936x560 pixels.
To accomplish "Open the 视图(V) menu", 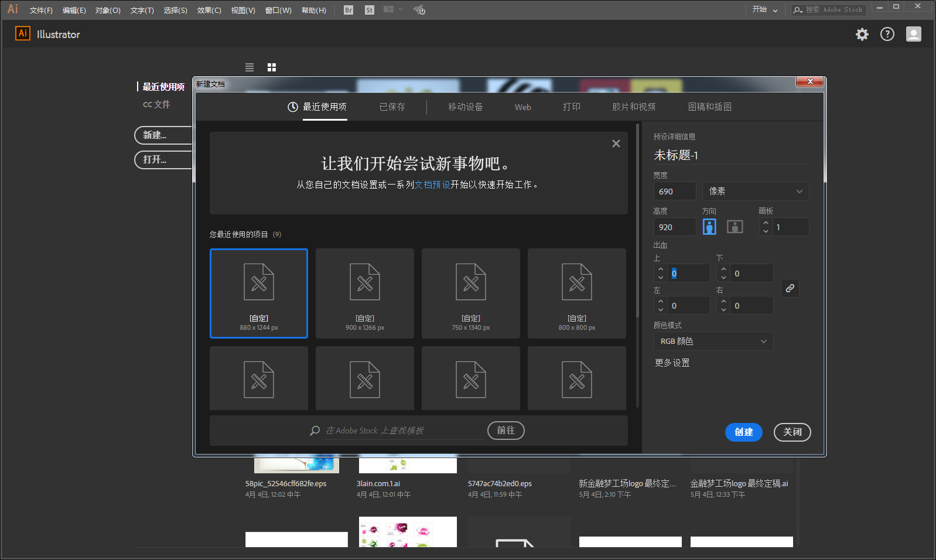I will pos(243,11).
